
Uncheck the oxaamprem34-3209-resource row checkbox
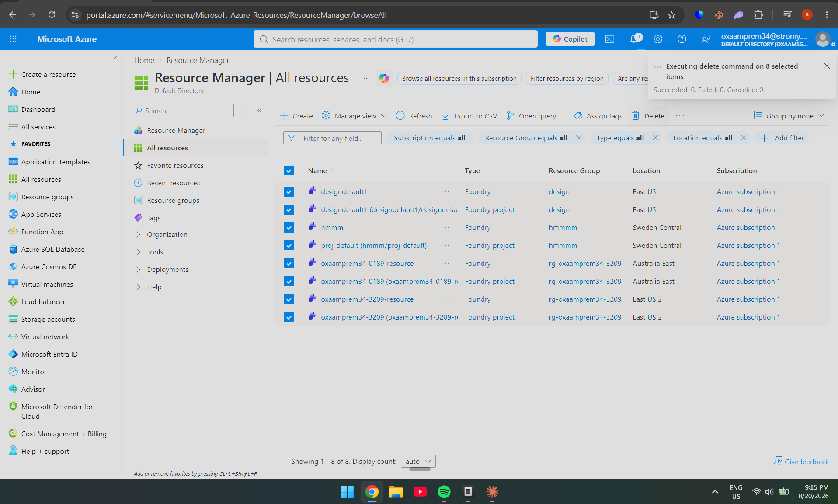[289, 299]
